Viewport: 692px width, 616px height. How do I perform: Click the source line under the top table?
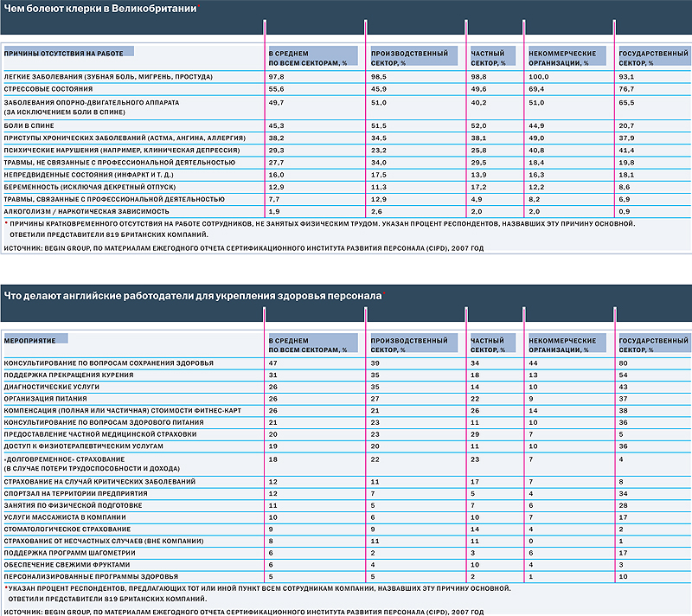coord(242,248)
